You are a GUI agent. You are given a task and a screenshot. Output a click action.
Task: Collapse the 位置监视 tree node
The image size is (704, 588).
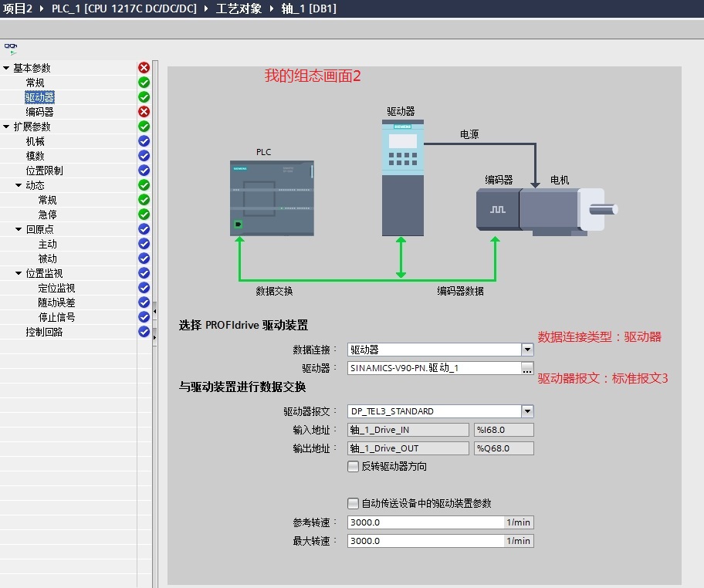click(x=19, y=273)
